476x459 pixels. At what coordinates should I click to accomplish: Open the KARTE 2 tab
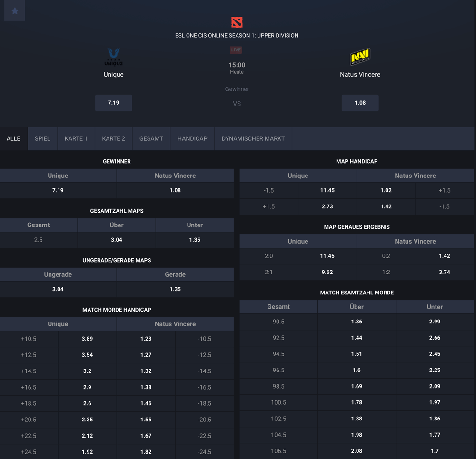click(114, 138)
